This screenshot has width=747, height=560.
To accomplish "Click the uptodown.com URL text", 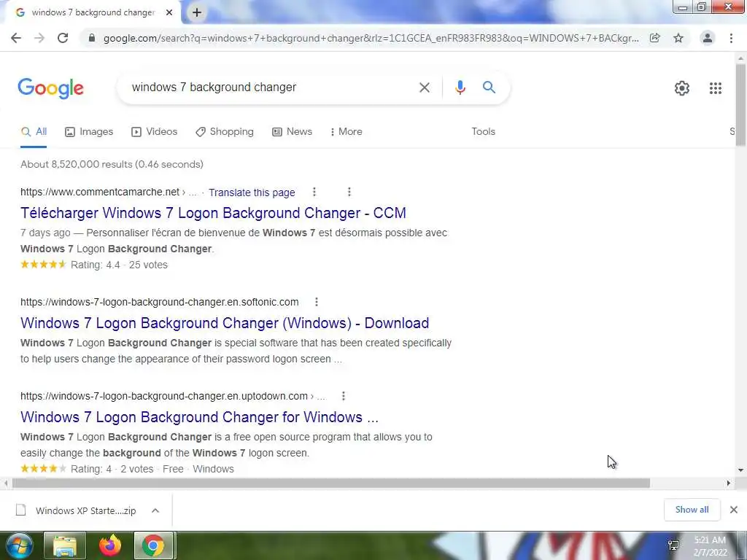I will (x=164, y=396).
